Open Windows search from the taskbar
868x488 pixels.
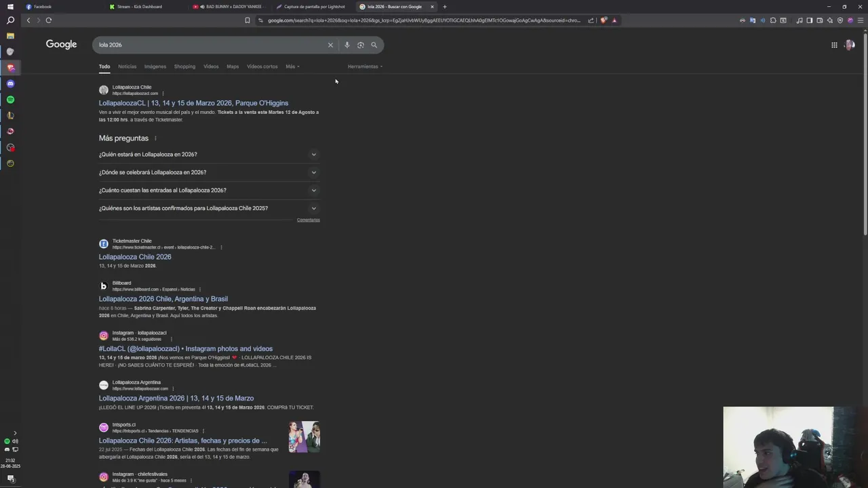tap(10, 20)
